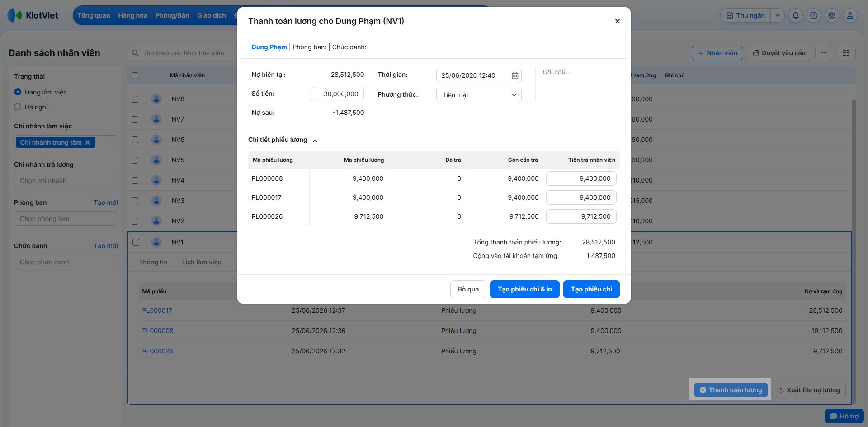Open the Phương thức payment method dropdown

(479, 95)
